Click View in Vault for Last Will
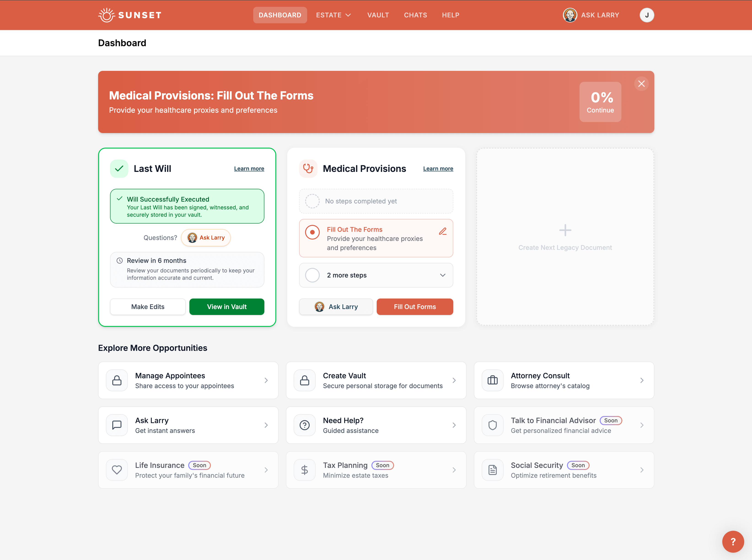752x560 pixels. coord(227,307)
